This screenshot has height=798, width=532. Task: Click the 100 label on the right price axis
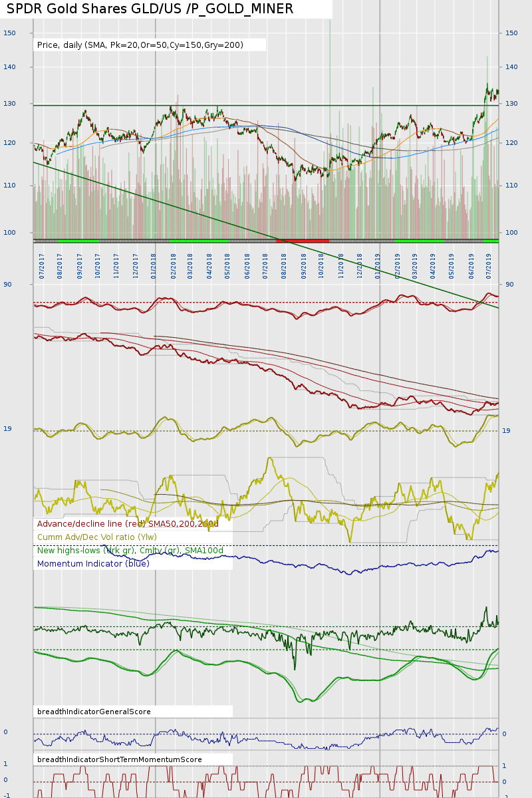point(512,232)
